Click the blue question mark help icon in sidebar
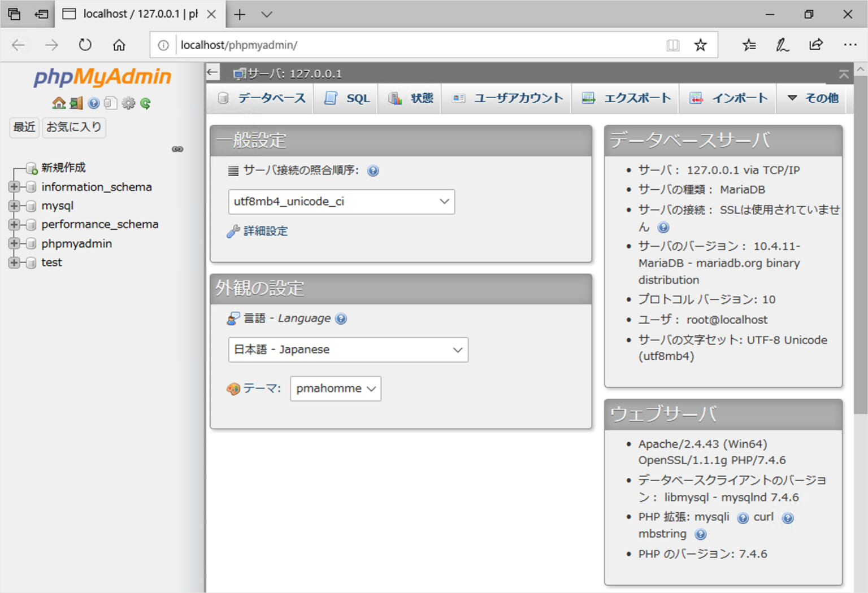The height and width of the screenshot is (593, 868). [x=93, y=103]
